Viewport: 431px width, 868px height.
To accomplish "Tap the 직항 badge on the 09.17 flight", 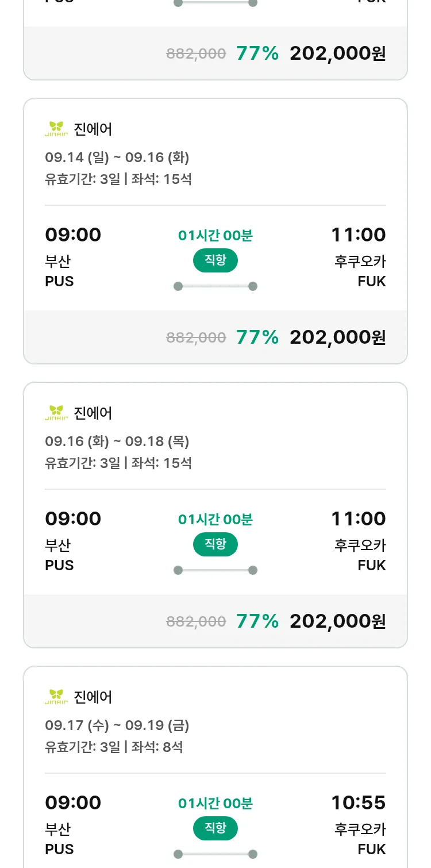I will pyautogui.click(x=215, y=828).
